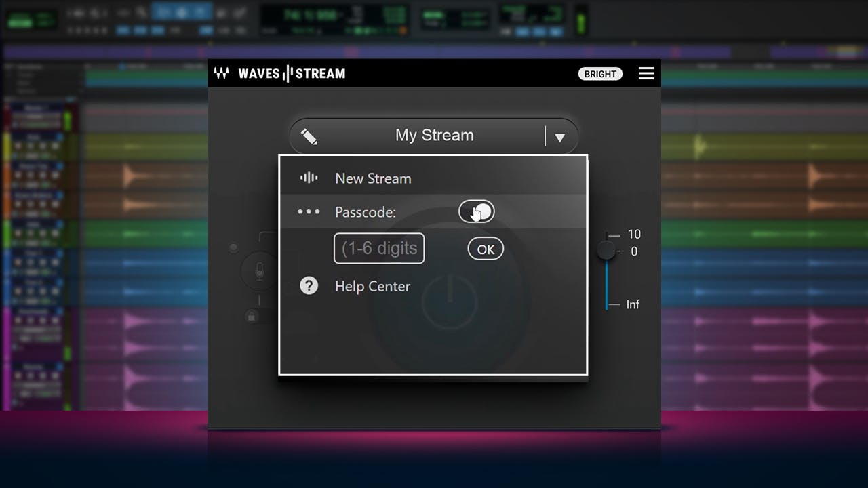The width and height of the screenshot is (868, 488).
Task: Click the Help Center question mark icon
Action: 309,286
